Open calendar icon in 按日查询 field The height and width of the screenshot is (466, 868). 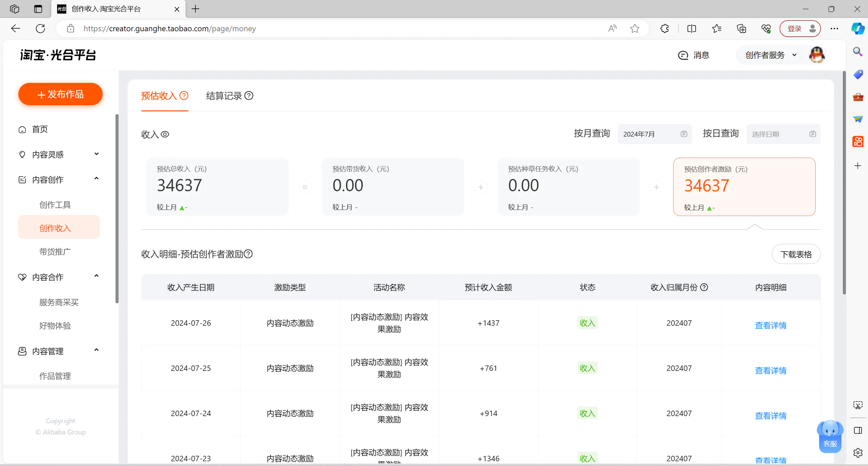(812, 134)
